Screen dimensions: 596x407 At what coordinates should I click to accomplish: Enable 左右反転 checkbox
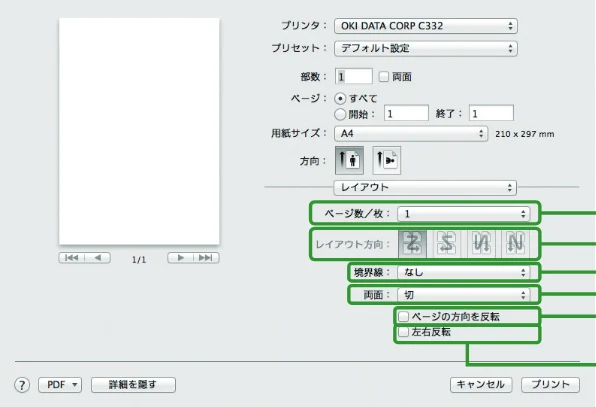coord(403,332)
